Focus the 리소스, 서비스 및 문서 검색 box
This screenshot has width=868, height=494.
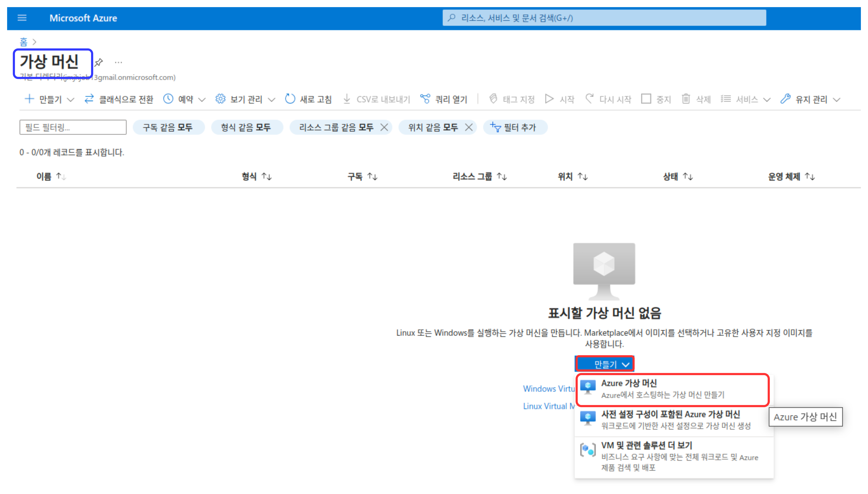click(604, 18)
